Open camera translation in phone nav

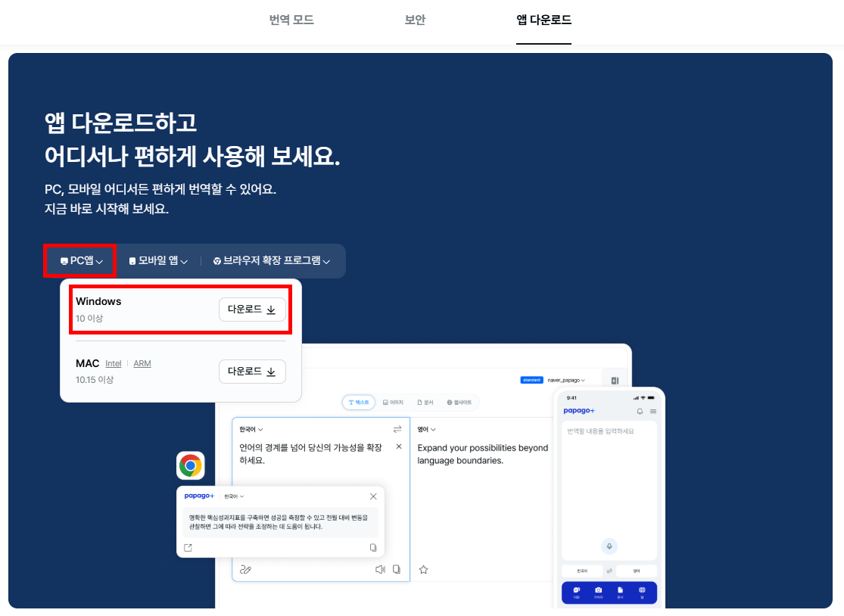pyautogui.click(x=599, y=593)
